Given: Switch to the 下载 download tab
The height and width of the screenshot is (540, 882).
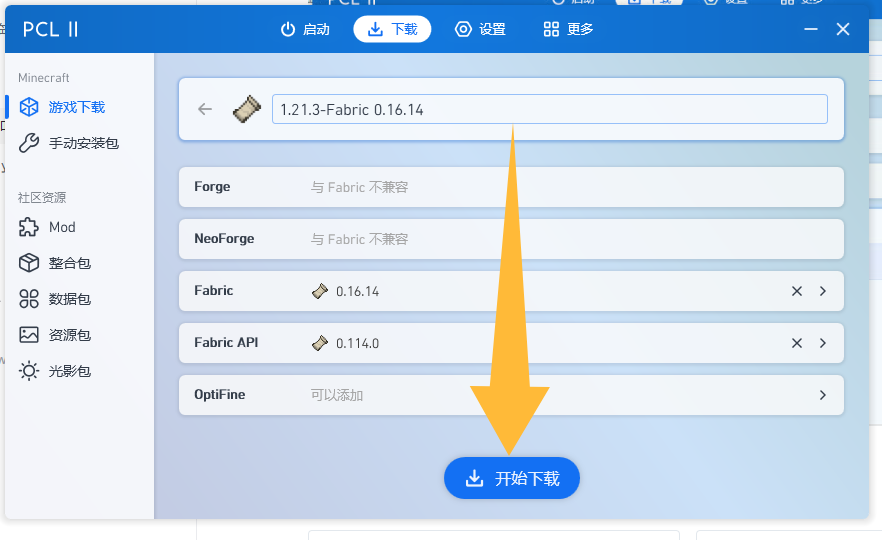Looking at the screenshot, I should pos(392,29).
